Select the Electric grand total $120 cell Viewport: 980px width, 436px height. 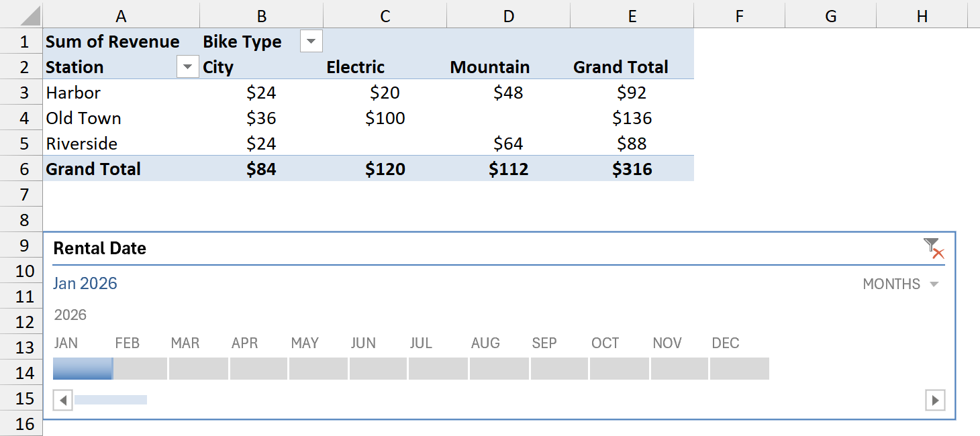[385, 169]
